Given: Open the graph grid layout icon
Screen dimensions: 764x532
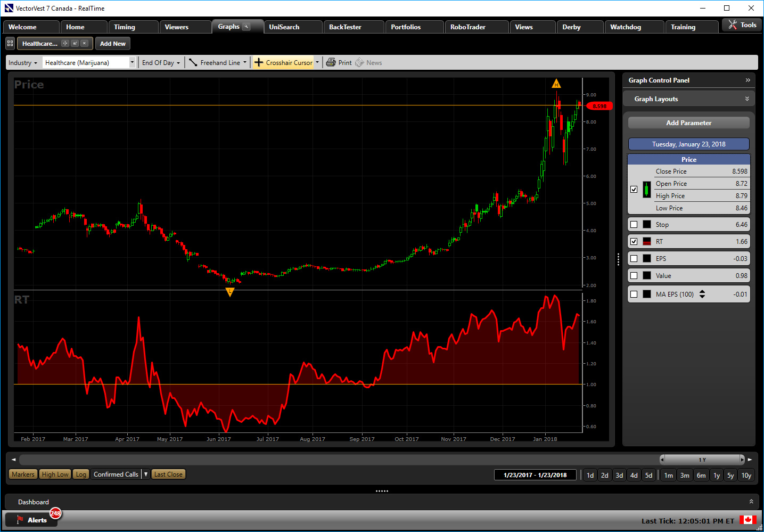Looking at the screenshot, I should pyautogui.click(x=10, y=44).
